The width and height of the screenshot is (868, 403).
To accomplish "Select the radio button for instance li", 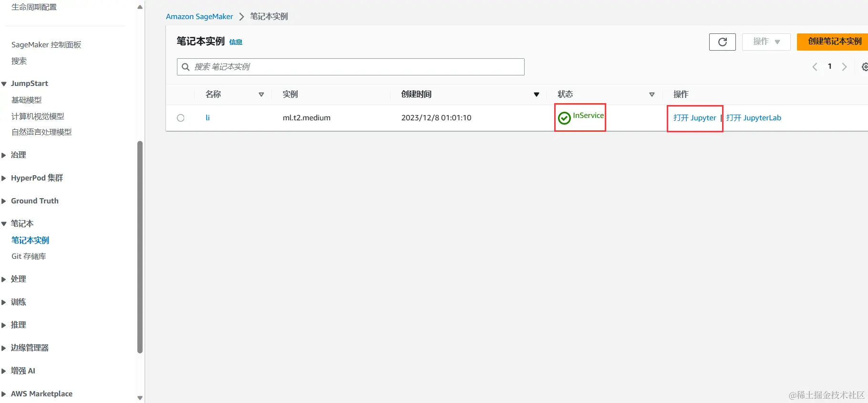I will click(x=181, y=118).
